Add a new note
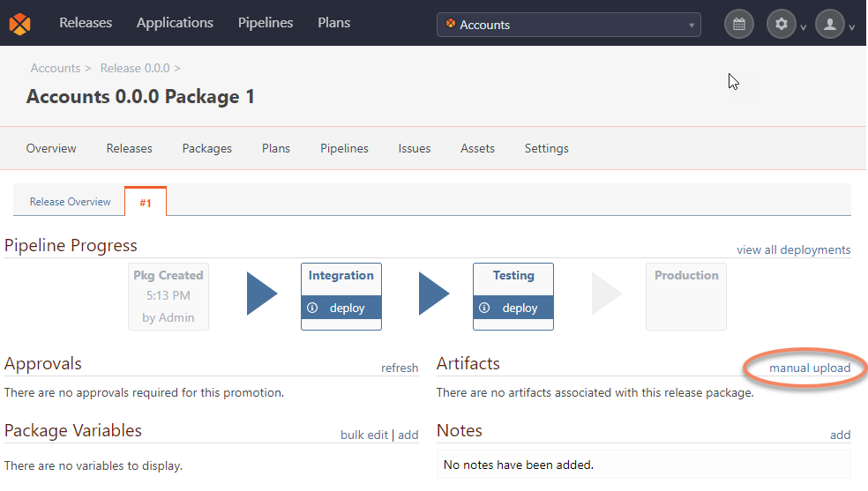This screenshot has width=868, height=491. coord(840,435)
